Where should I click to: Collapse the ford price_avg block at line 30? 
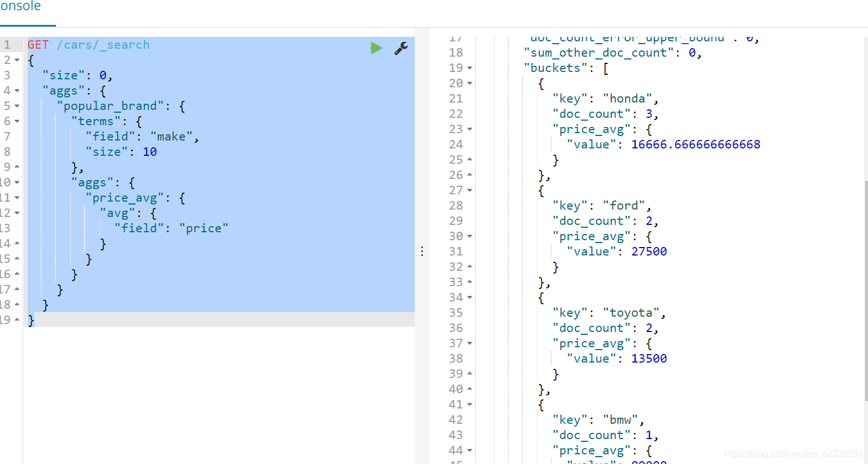(470, 236)
